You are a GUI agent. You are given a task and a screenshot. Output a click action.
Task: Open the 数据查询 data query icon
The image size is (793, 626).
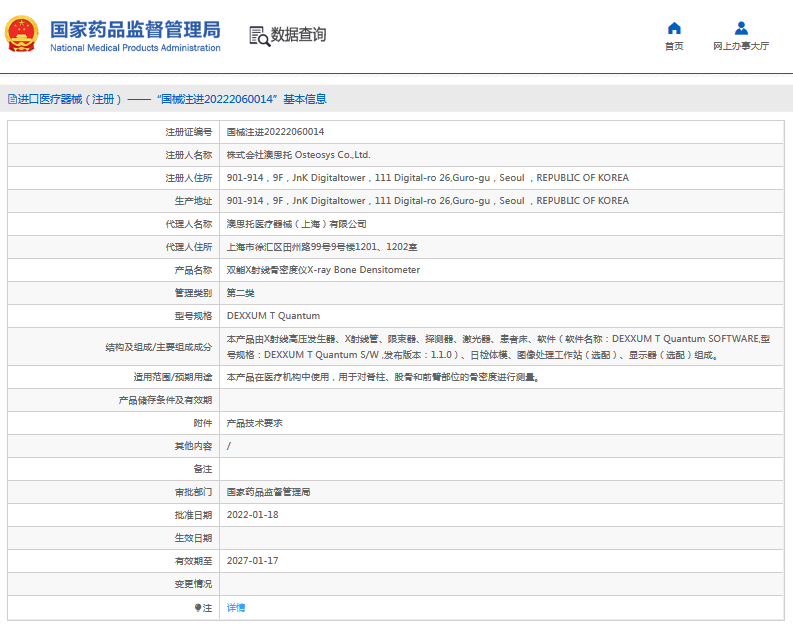[260, 36]
